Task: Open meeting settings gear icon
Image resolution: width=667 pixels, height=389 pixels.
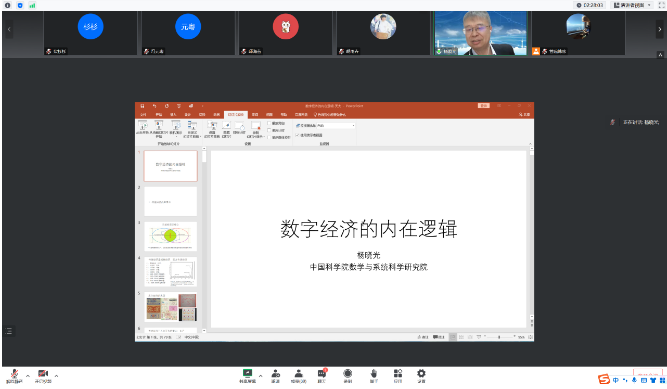Action: 421,375
